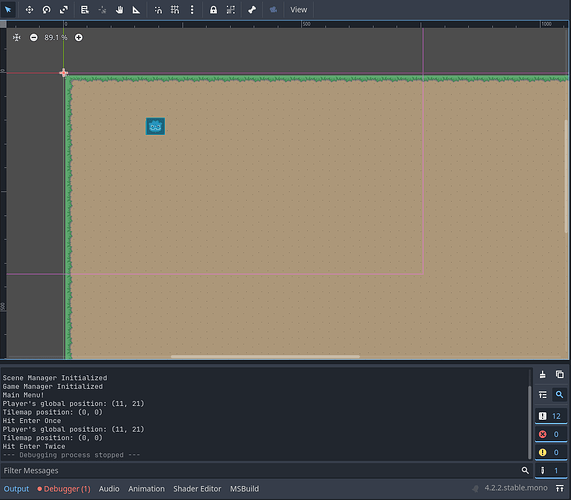The image size is (571, 500).
Task: Toggle smart snapping
Action: pos(158,10)
